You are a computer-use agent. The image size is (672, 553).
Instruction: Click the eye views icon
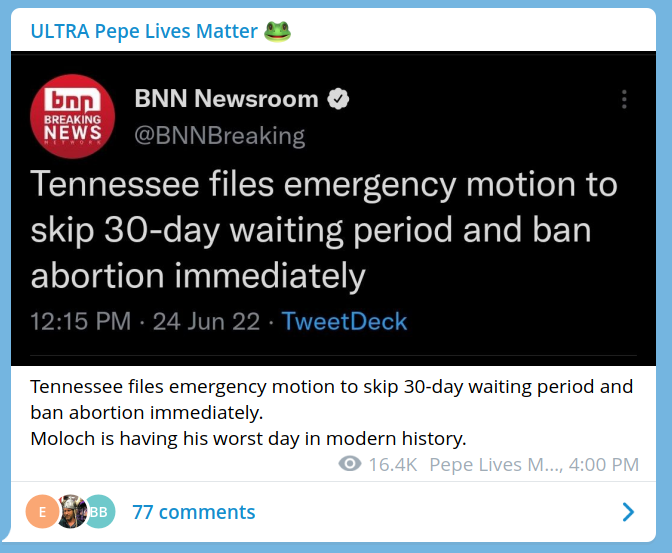coord(350,464)
